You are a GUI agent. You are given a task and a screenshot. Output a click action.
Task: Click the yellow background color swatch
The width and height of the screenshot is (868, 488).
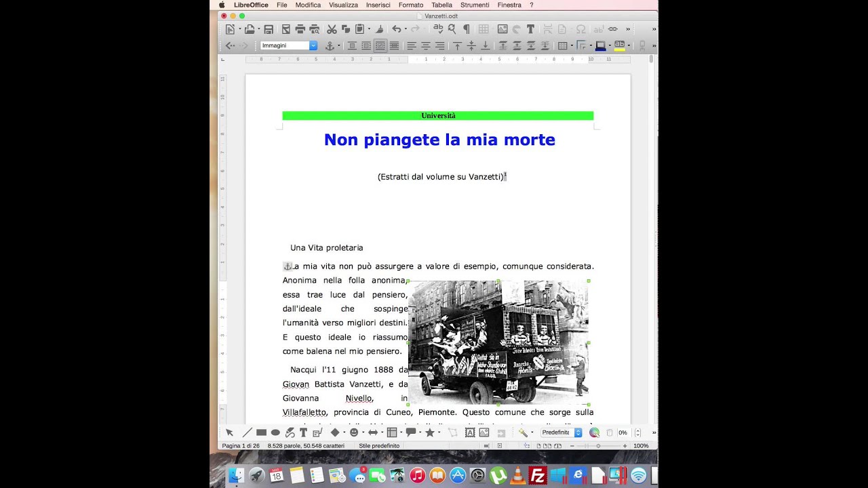[x=619, y=45]
